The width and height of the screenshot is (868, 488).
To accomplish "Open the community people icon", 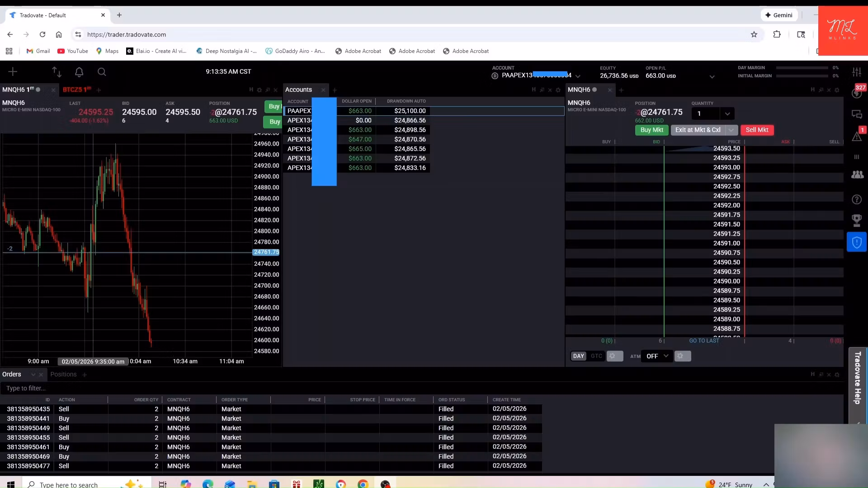I will coord(857,174).
